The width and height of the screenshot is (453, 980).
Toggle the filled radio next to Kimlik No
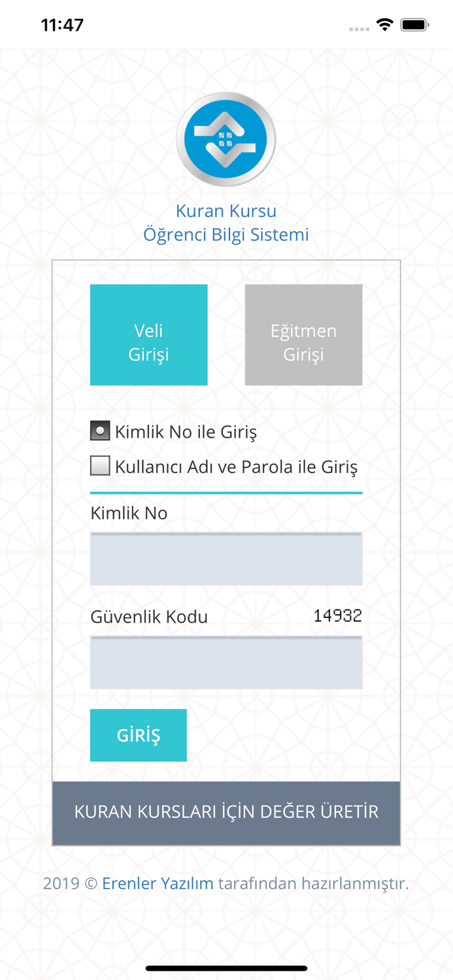(99, 431)
